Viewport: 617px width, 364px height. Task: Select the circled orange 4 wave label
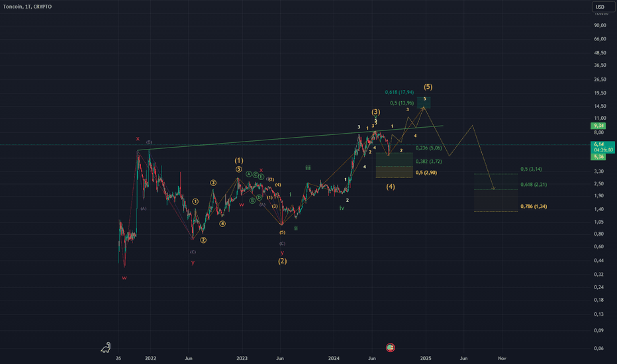click(x=222, y=224)
